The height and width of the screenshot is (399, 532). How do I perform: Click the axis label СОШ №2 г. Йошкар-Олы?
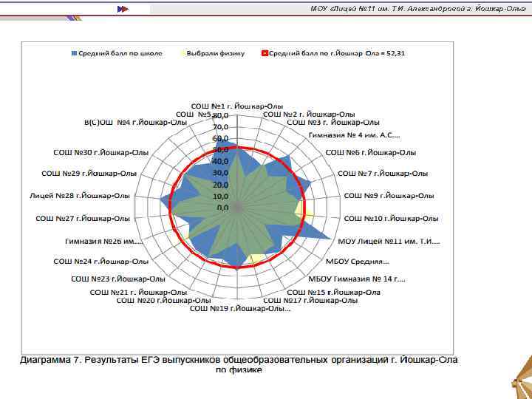[309, 115]
